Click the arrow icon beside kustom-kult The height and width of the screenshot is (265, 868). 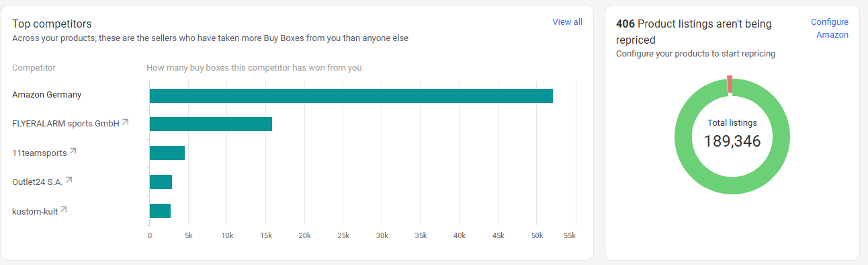(x=63, y=210)
